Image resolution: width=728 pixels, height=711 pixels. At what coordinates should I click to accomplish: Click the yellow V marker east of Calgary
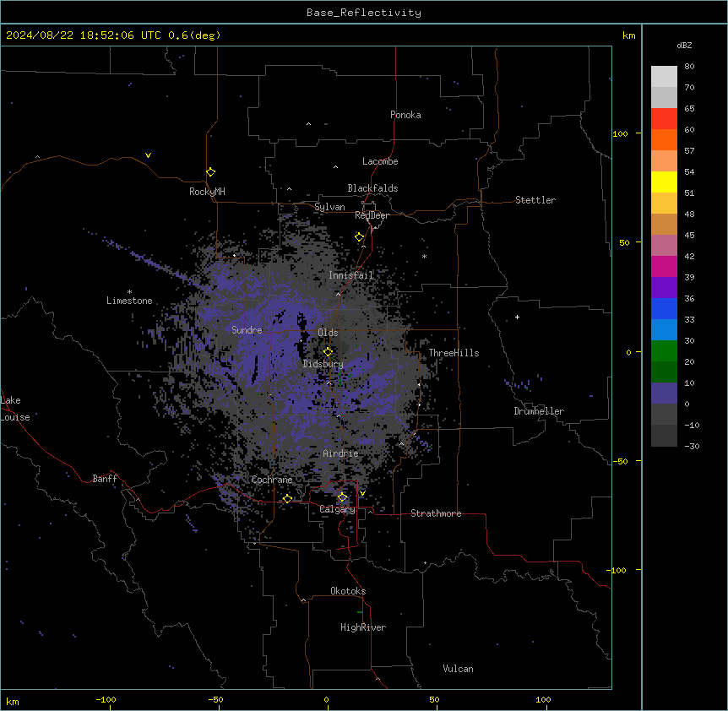click(x=362, y=493)
